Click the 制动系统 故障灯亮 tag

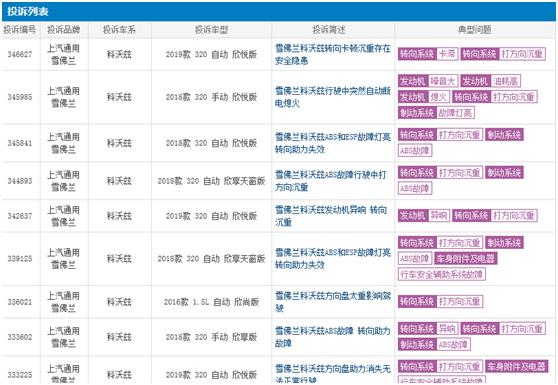tap(436, 113)
